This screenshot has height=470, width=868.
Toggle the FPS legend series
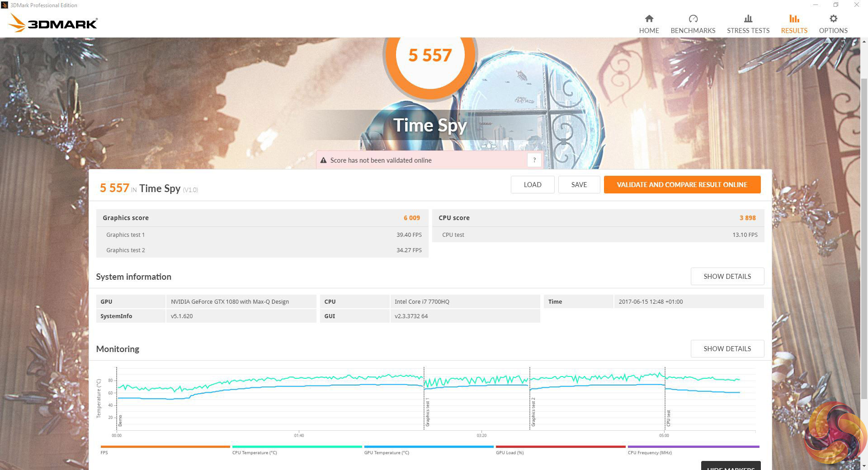pyautogui.click(x=165, y=450)
